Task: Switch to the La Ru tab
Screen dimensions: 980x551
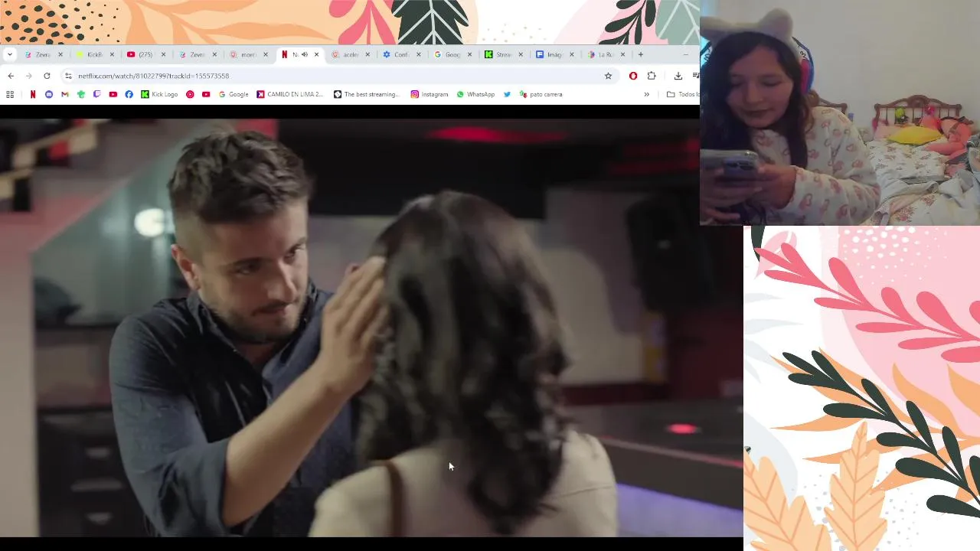Action: click(x=605, y=54)
